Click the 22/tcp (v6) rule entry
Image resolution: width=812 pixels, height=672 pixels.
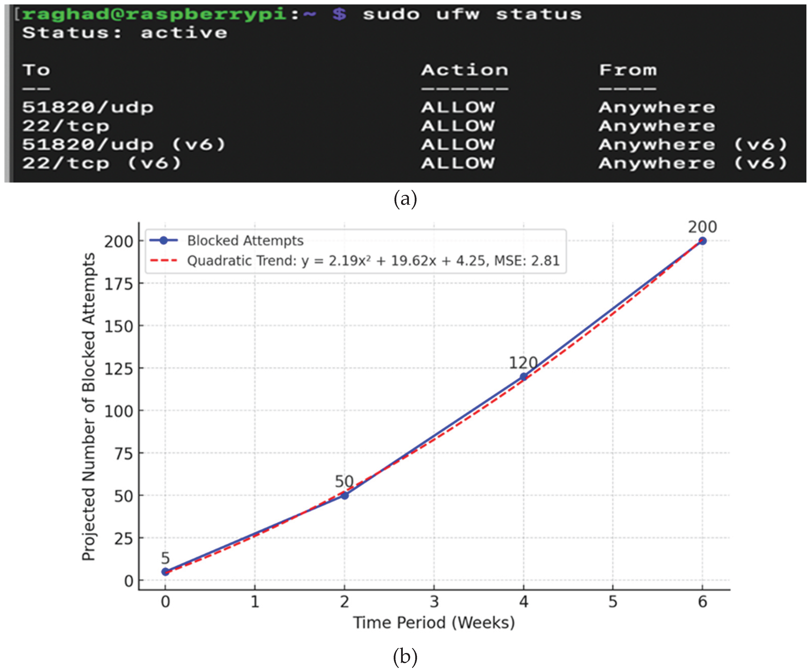click(102, 163)
